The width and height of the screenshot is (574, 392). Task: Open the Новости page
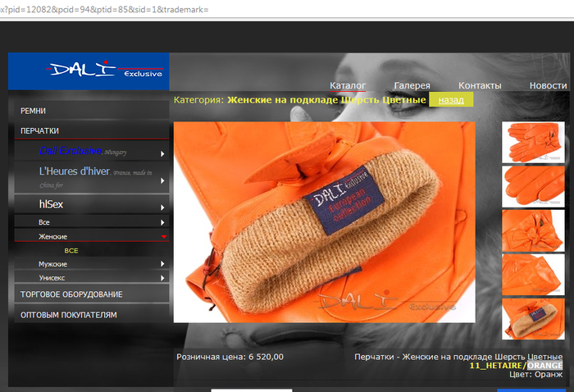548,85
